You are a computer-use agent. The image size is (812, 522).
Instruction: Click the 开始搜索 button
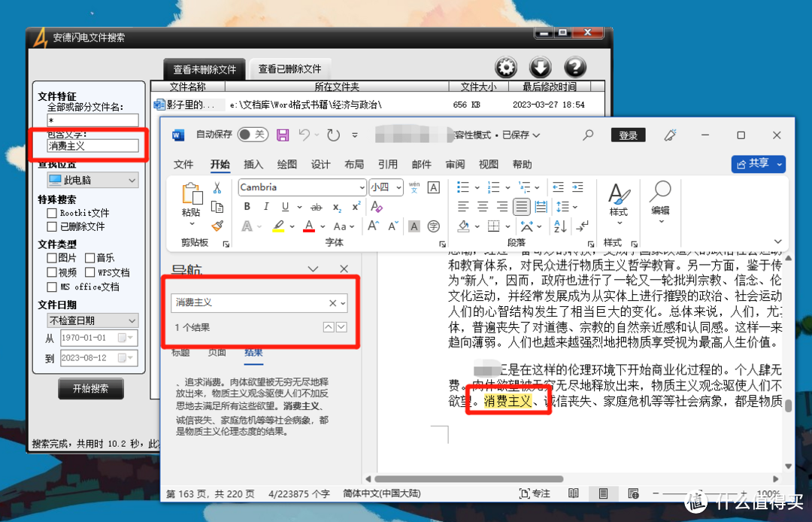pos(91,389)
